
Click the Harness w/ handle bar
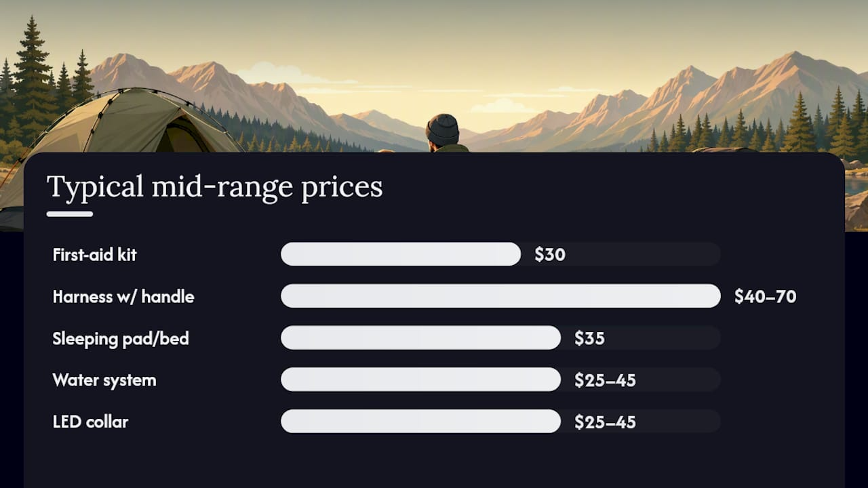pyautogui.click(x=500, y=296)
